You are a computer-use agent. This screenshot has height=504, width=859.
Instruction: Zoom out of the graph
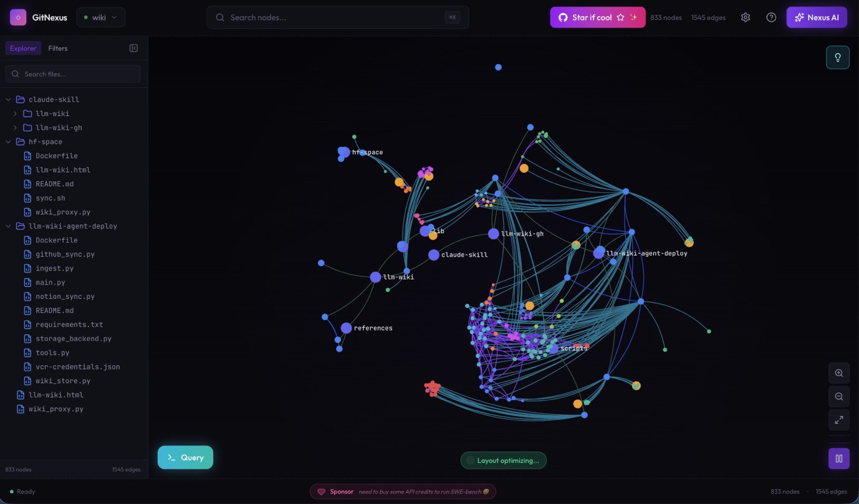pyautogui.click(x=839, y=397)
